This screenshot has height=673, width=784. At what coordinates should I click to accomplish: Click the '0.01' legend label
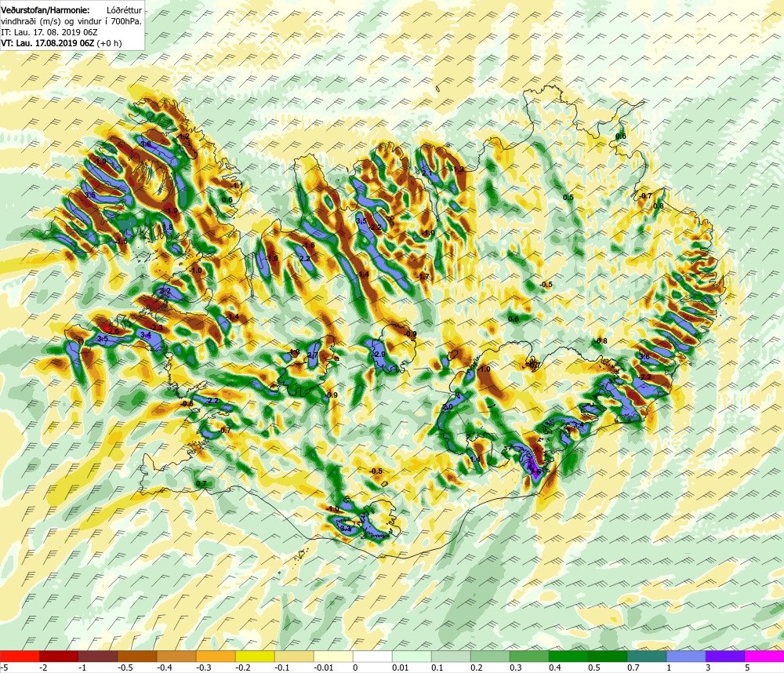[x=401, y=668]
